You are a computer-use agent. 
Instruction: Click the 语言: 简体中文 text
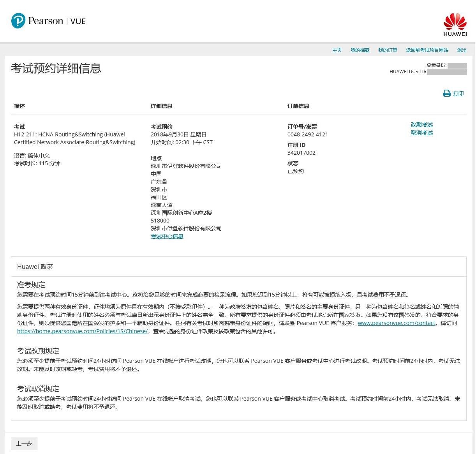click(32, 155)
